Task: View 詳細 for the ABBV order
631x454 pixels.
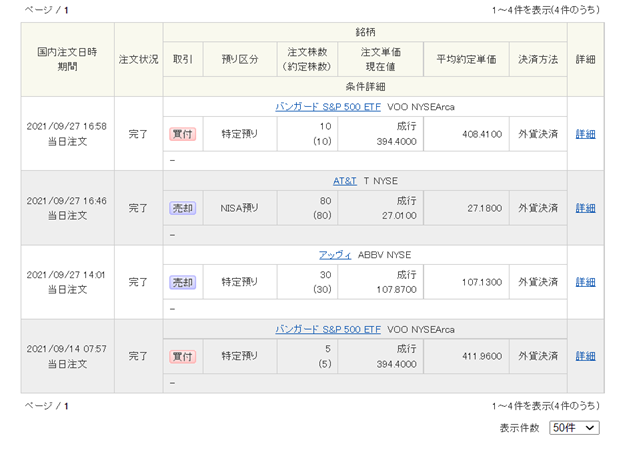Action: coord(585,282)
